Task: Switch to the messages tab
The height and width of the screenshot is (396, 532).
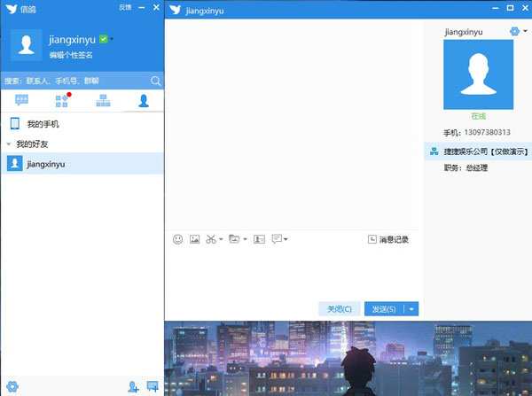Action: [x=22, y=100]
